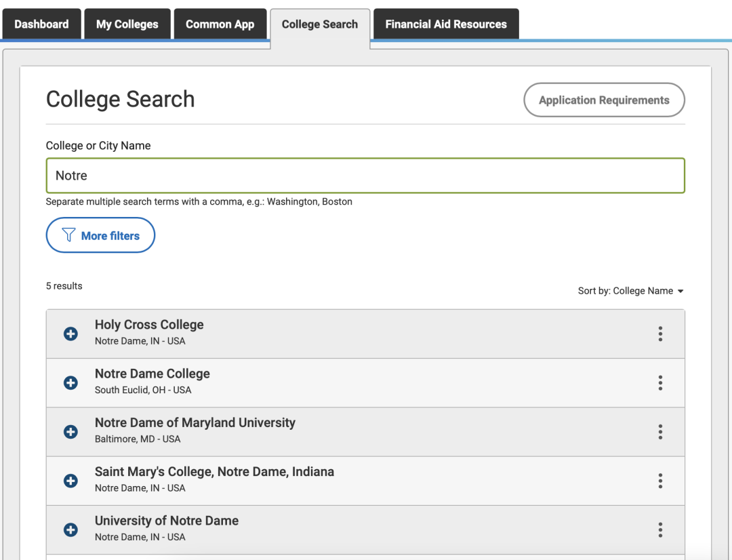Add Notre Dame College with plus icon

coord(70,383)
